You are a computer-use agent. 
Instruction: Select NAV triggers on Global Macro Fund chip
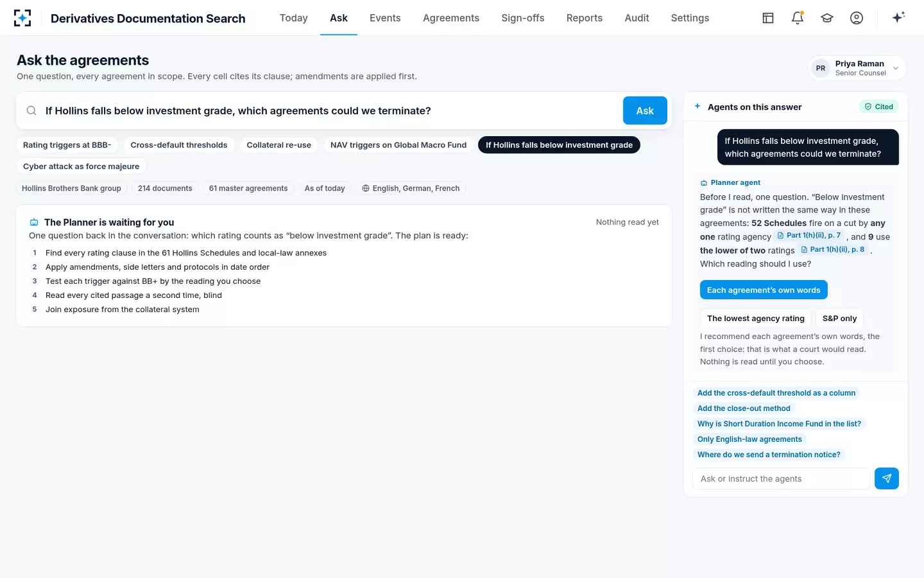(398, 145)
